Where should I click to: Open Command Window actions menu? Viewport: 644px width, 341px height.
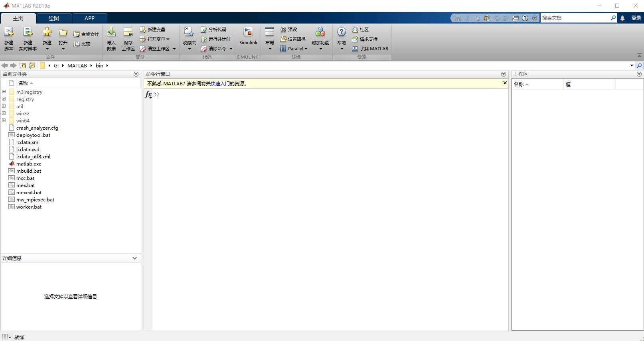504,74
